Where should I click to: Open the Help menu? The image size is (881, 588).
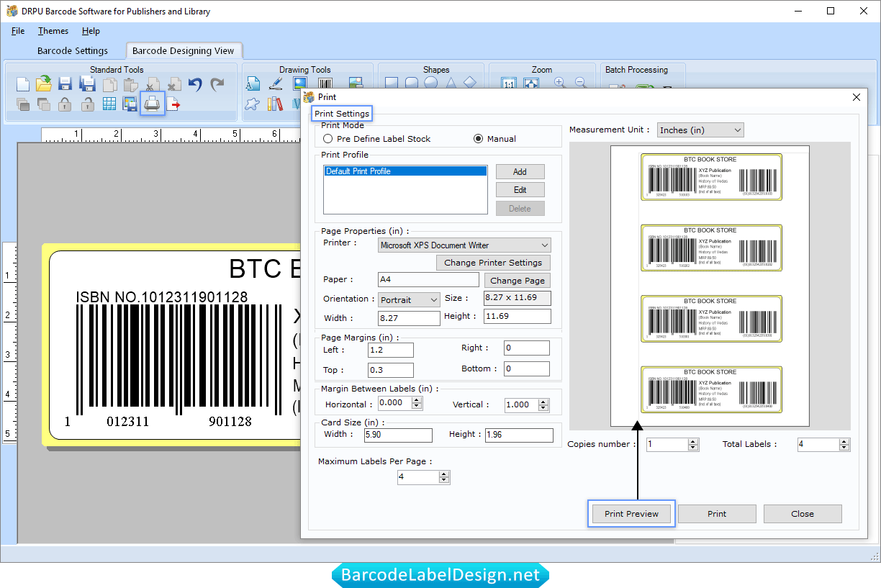pyautogui.click(x=91, y=31)
